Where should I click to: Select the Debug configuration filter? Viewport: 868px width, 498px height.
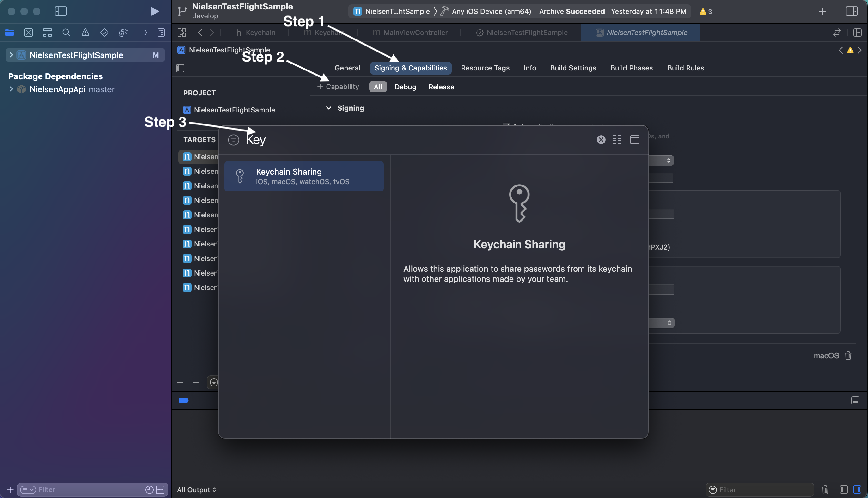coord(405,87)
